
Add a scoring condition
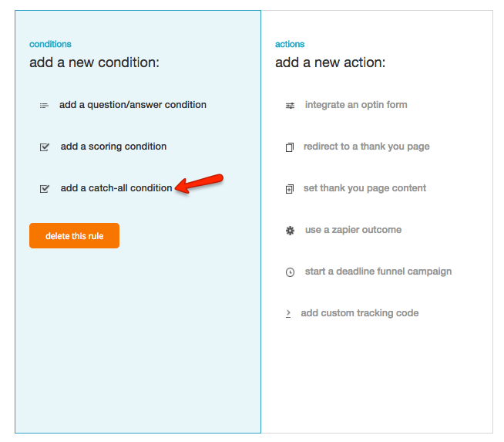click(113, 147)
